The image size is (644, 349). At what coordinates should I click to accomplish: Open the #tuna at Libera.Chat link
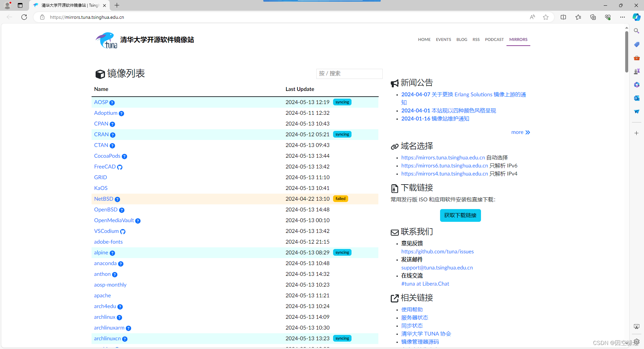coord(425,284)
